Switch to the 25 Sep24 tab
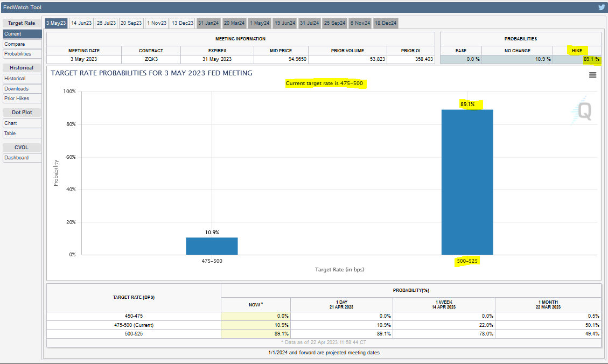Screen dimensions: 608x364 click(334, 23)
